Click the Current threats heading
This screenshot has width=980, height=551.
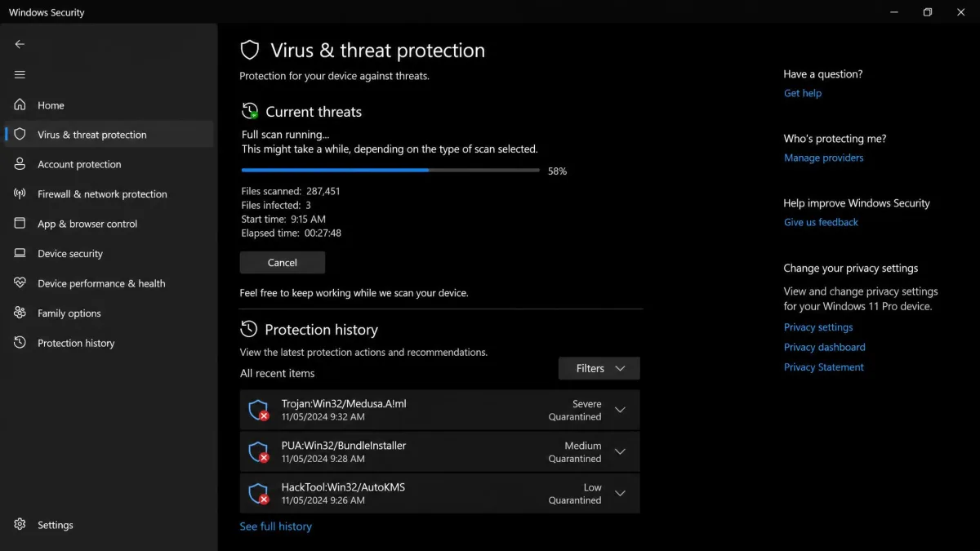pos(314,112)
